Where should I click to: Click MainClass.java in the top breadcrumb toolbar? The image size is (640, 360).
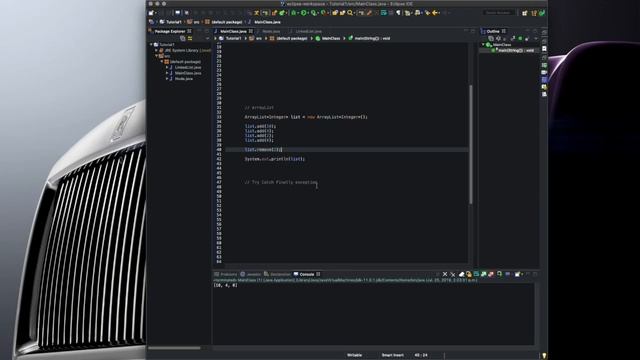pos(267,22)
